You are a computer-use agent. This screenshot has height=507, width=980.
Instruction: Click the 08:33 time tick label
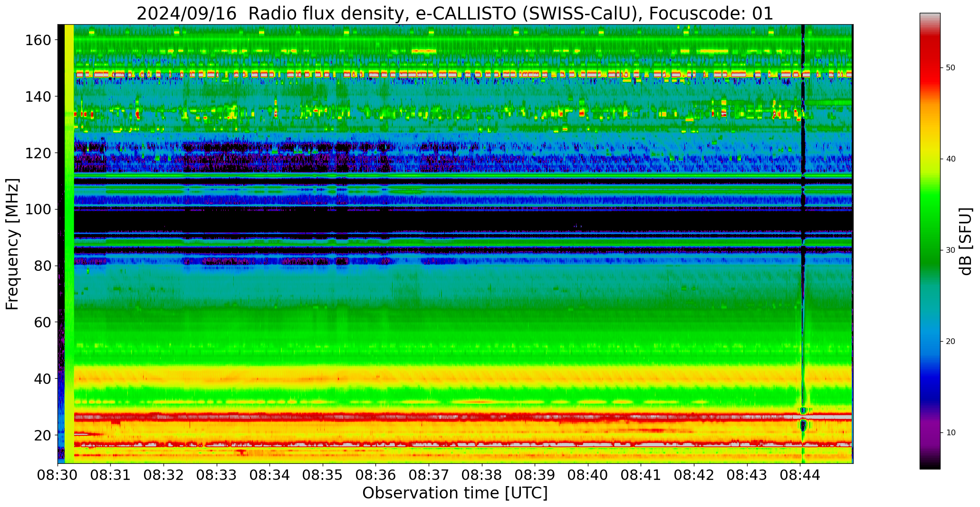pos(217,475)
